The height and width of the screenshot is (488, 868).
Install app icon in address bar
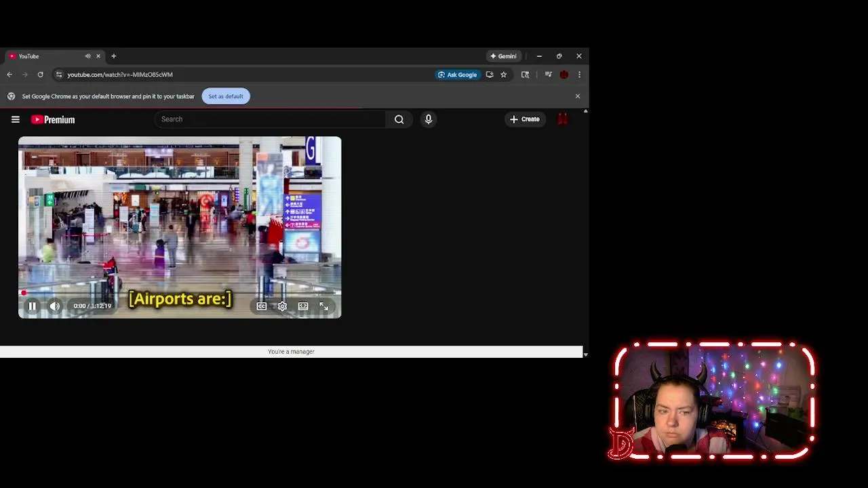coord(490,75)
